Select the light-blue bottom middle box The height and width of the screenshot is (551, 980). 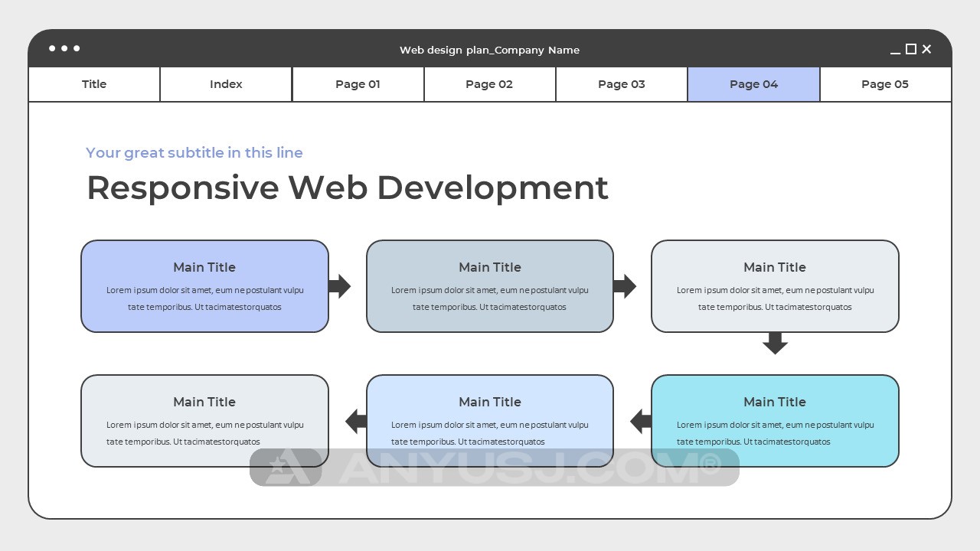490,421
